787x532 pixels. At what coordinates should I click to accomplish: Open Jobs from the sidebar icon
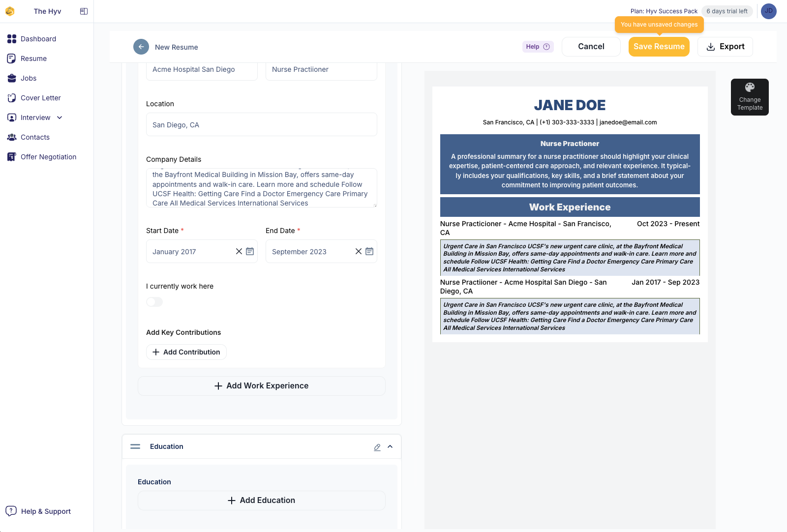click(12, 78)
